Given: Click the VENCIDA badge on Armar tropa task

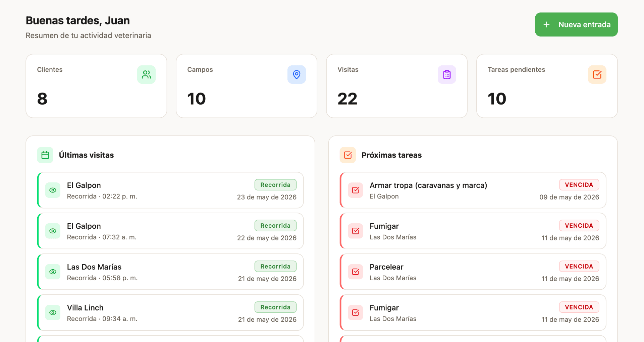Looking at the screenshot, I should coord(579,185).
